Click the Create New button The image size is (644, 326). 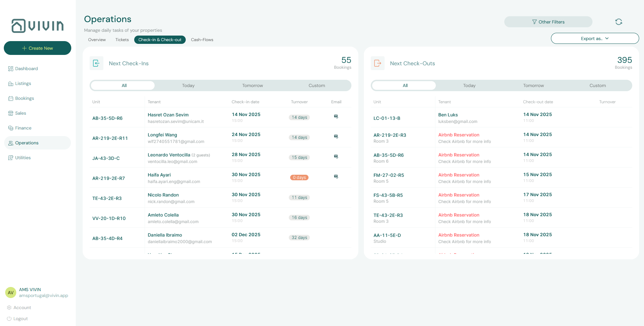click(x=37, y=48)
